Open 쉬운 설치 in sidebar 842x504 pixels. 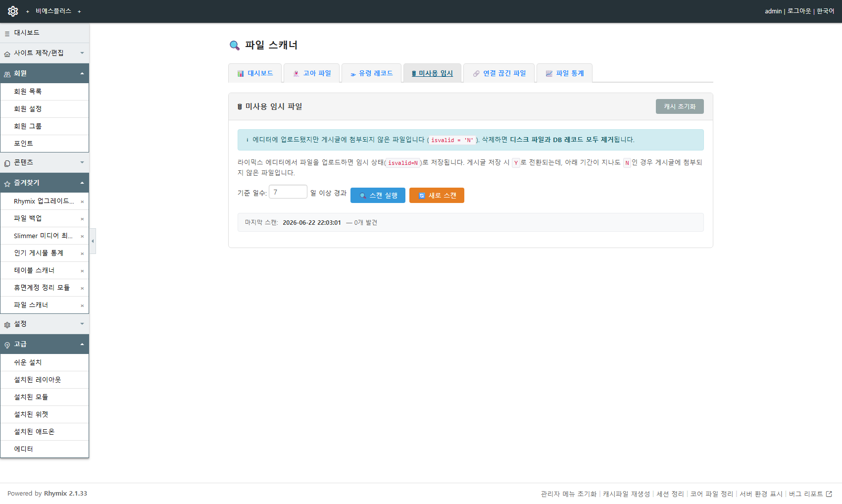pos(45,362)
